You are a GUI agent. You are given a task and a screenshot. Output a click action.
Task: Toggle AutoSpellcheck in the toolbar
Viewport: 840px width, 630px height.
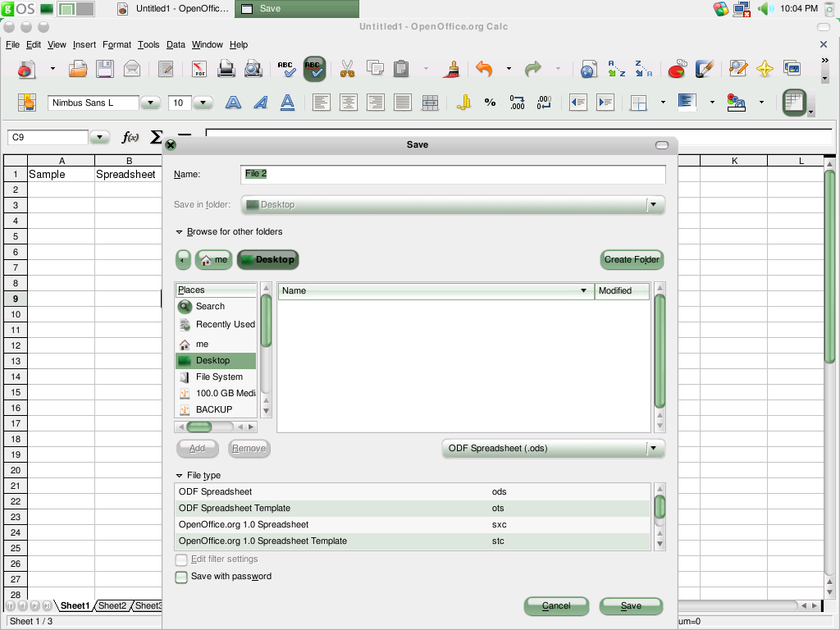coord(314,69)
